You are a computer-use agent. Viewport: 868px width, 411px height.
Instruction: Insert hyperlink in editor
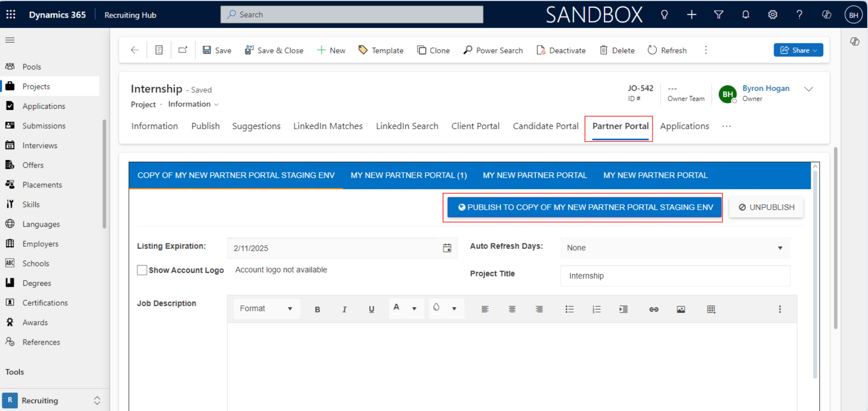pyautogui.click(x=654, y=309)
